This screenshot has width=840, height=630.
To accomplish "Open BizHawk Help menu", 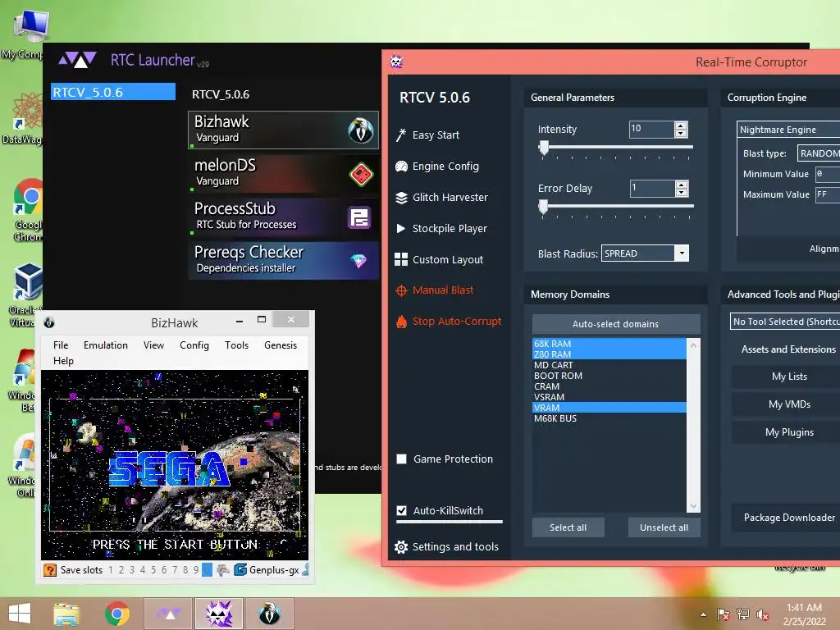I will (x=63, y=361).
